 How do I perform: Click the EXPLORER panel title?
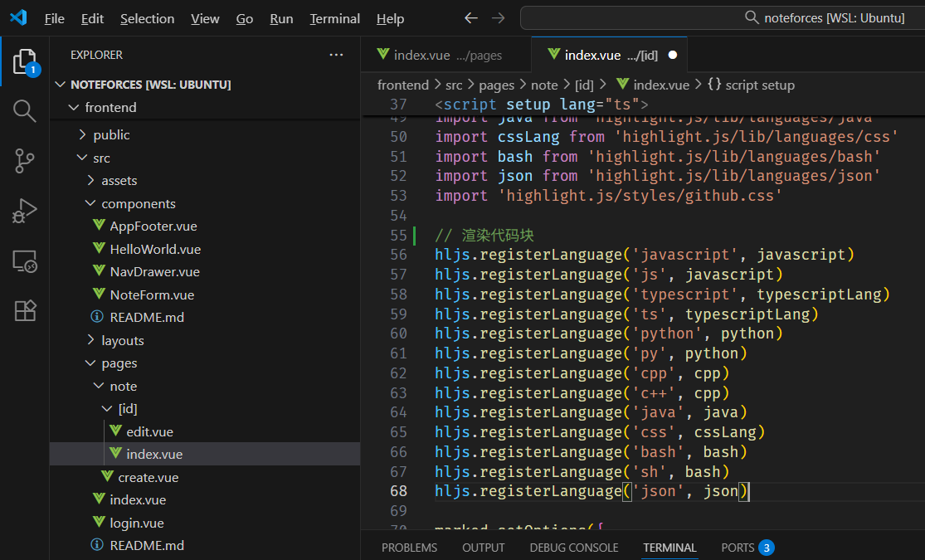click(97, 55)
